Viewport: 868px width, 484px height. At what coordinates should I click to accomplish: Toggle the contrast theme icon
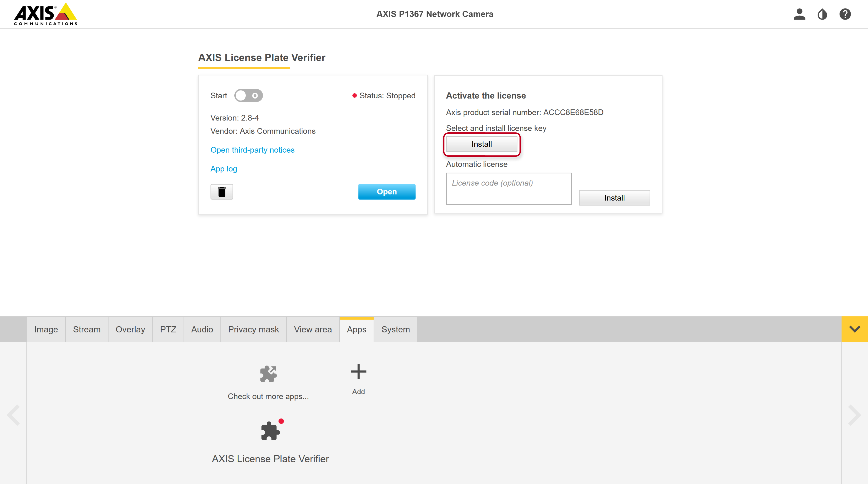tap(822, 14)
